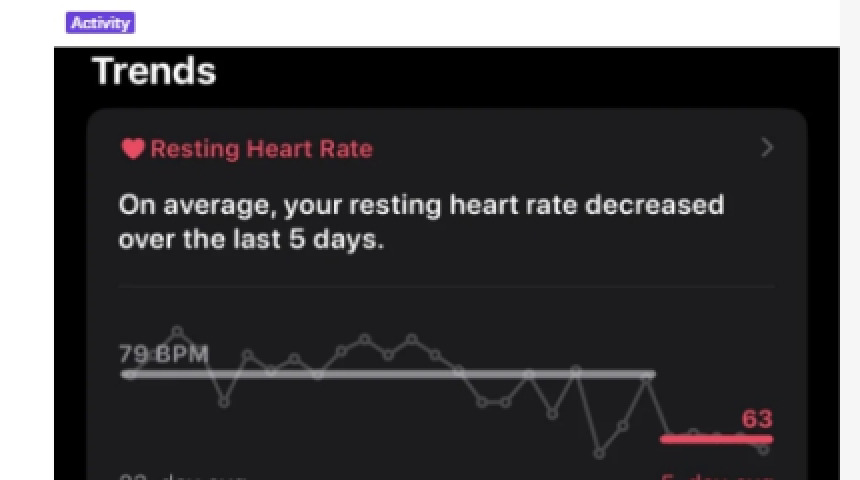860x480 pixels.
Task: Select the Resting Heart Rate title
Action: coord(261,149)
